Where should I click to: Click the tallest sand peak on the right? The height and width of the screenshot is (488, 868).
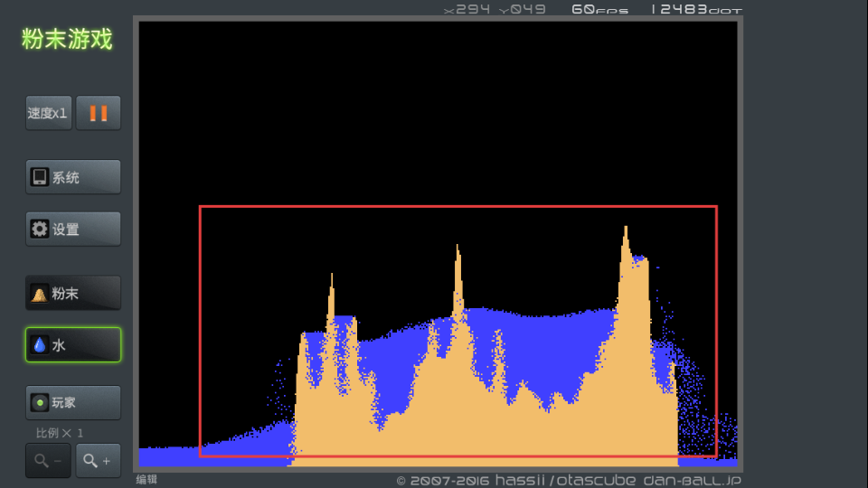(625, 237)
